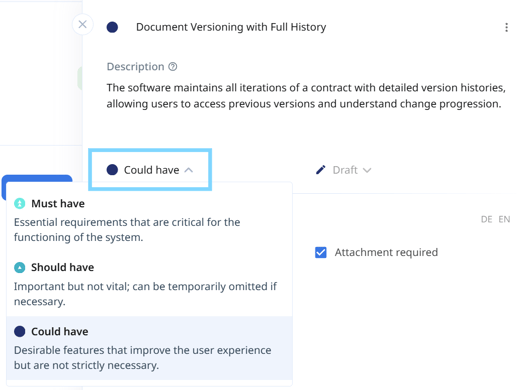The image size is (528, 390).
Task: Click the Could have dark circle icon in list
Action: click(20, 331)
